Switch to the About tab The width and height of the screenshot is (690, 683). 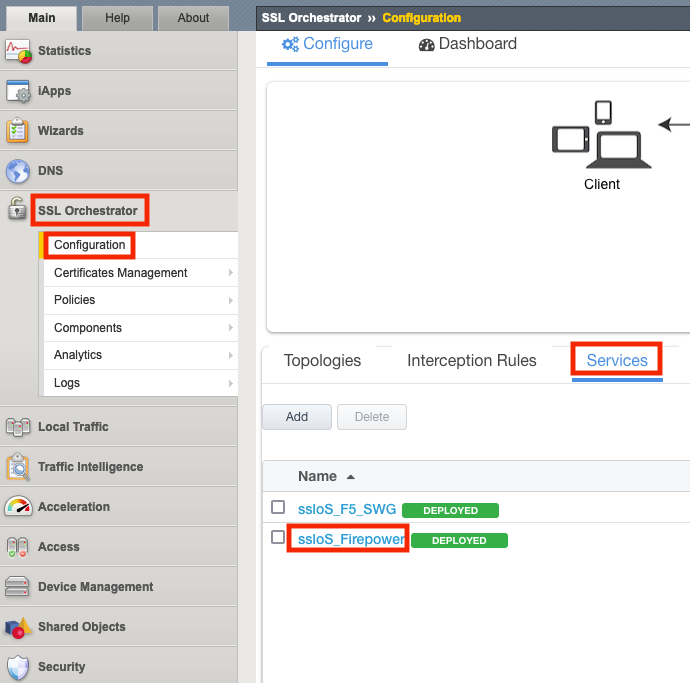[x=193, y=18]
